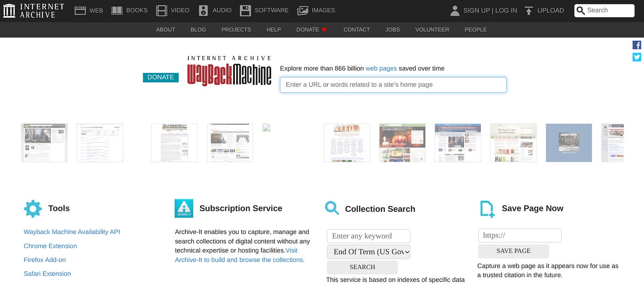This screenshot has width=644, height=284.
Task: Open the Web section via its icon
Action: (80, 10)
